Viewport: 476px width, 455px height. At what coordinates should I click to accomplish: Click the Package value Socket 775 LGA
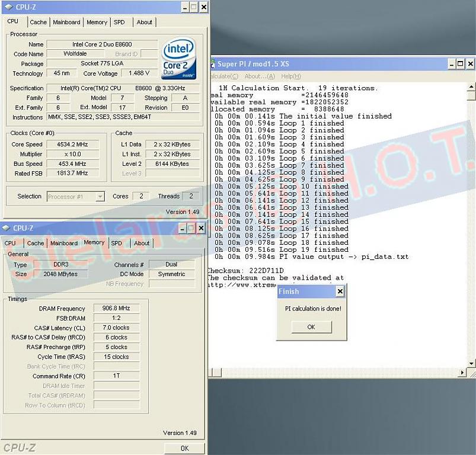(102, 63)
